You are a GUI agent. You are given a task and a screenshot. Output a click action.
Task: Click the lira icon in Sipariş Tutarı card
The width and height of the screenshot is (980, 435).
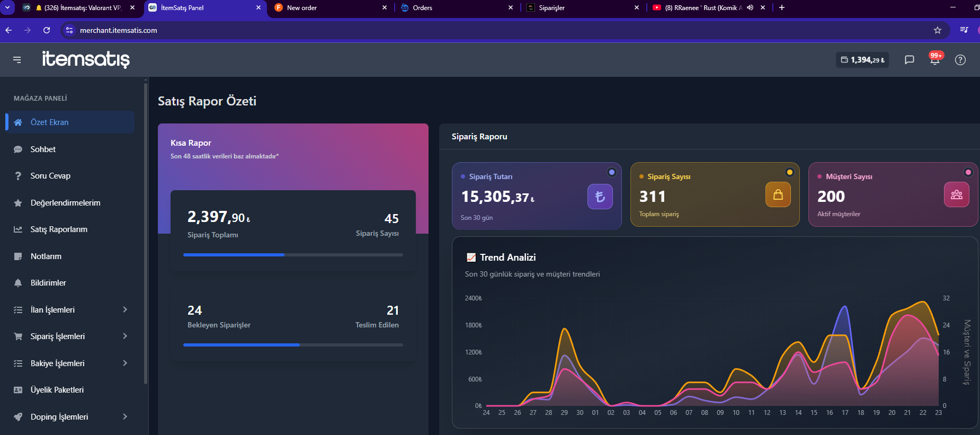(x=600, y=197)
